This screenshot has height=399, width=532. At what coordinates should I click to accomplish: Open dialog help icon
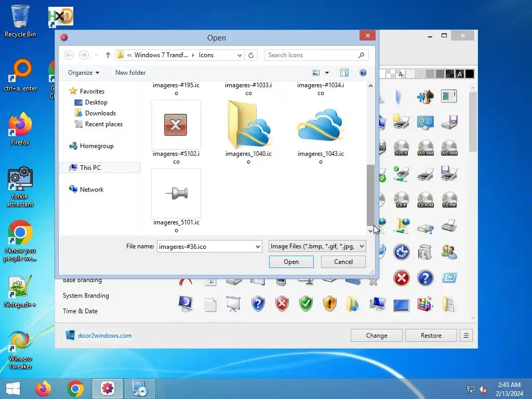(x=363, y=73)
